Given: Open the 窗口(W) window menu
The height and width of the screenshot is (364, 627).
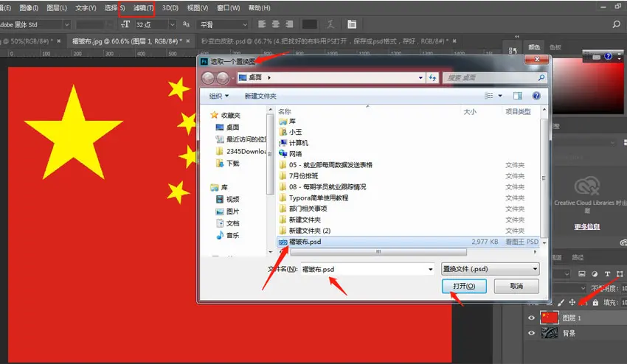Looking at the screenshot, I should (229, 8).
